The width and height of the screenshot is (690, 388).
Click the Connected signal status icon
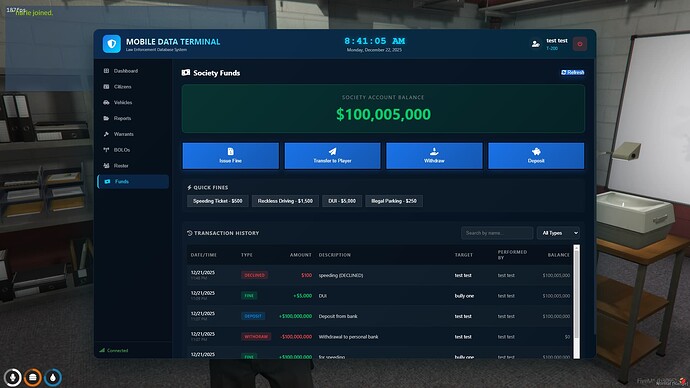tap(102, 351)
